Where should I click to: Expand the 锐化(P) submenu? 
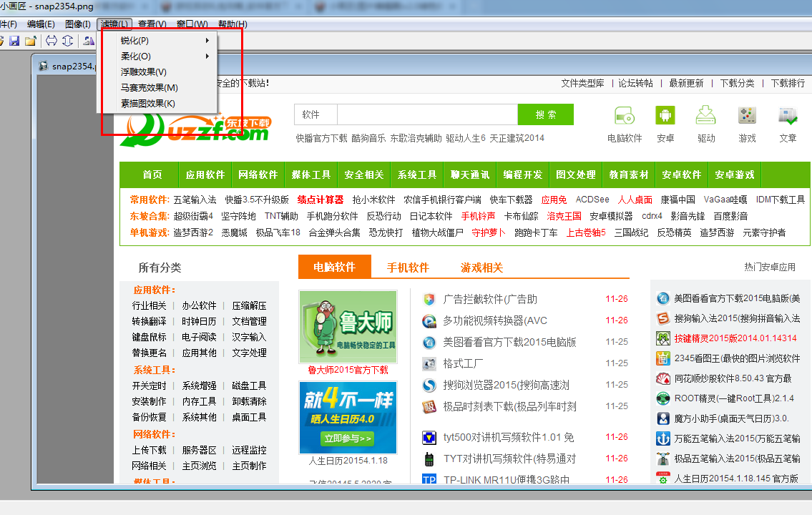[157, 40]
